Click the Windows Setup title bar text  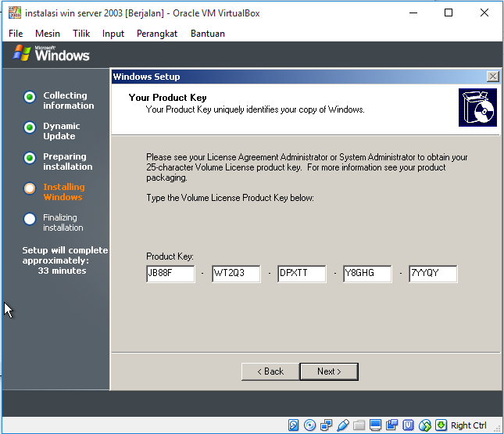click(x=147, y=77)
